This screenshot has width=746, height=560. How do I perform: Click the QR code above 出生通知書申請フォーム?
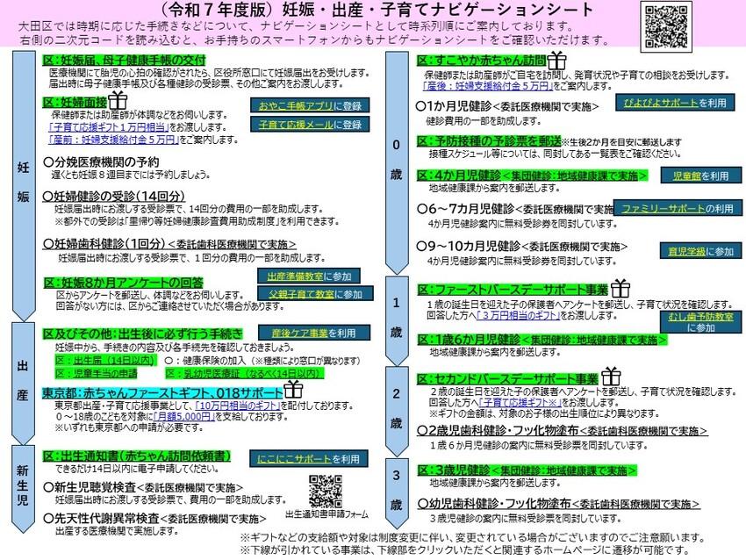pyautogui.click(x=325, y=491)
